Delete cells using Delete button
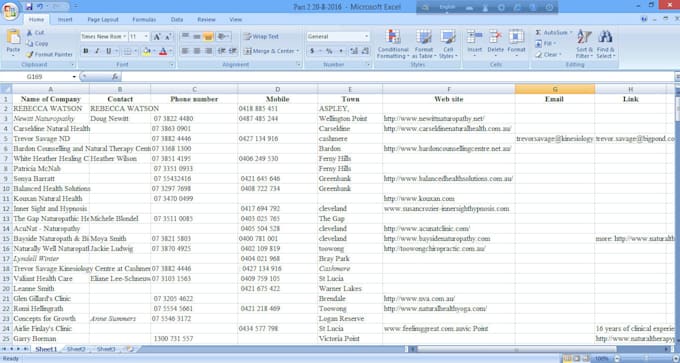680x363 pixels. click(x=495, y=44)
